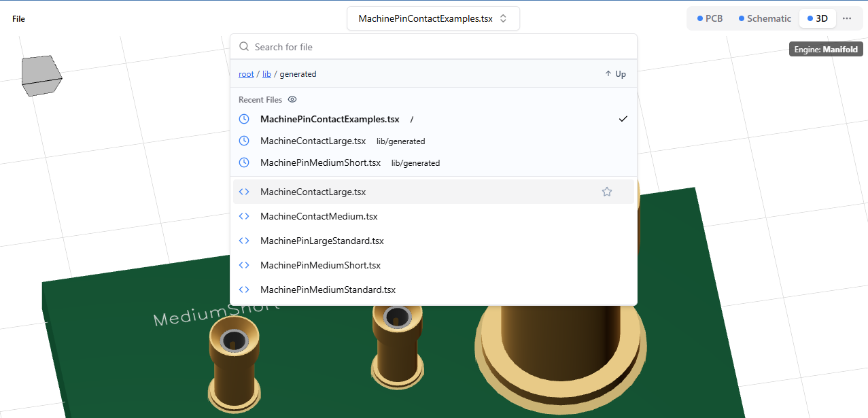This screenshot has height=418, width=868.
Task: Switch to the Schematic view tab
Action: point(765,18)
